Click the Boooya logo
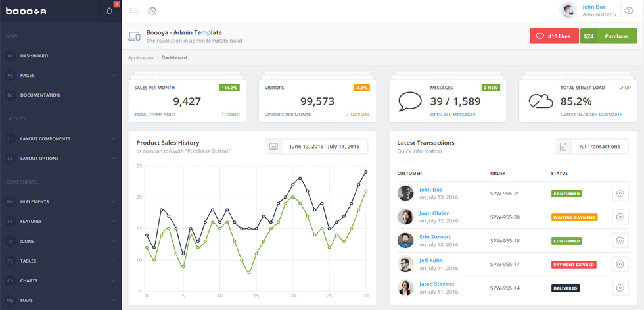The width and height of the screenshot is (644, 310). [26, 11]
